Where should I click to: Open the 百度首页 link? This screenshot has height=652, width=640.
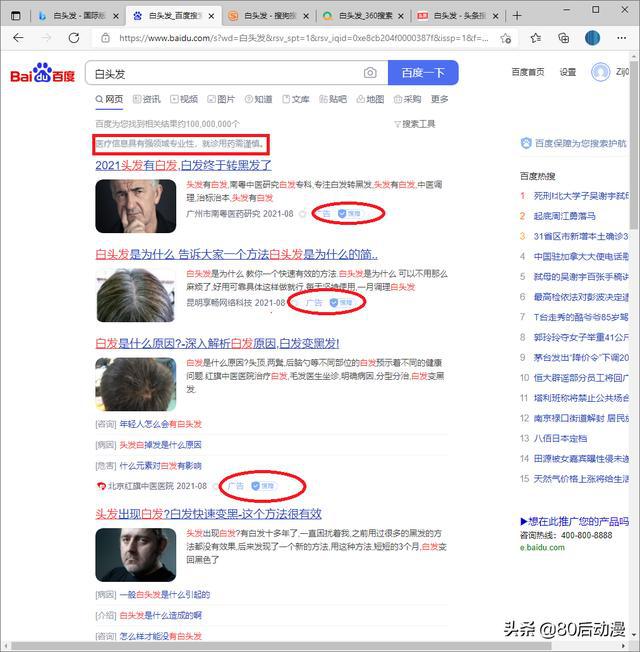528,72
